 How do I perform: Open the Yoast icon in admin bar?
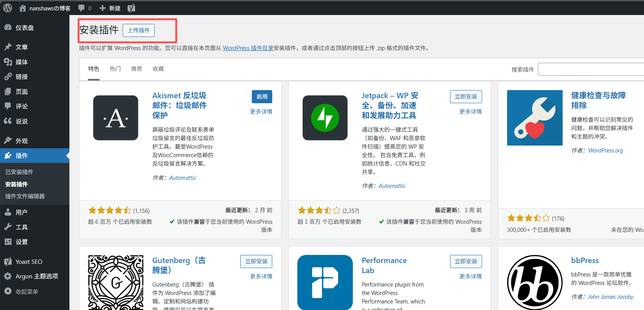coord(131,8)
